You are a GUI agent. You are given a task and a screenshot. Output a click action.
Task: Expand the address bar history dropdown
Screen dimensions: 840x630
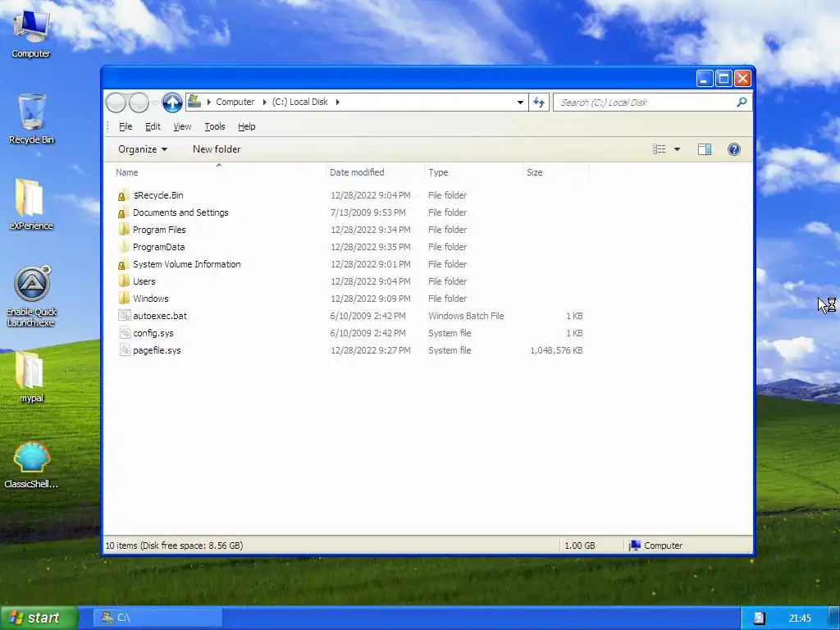point(519,102)
